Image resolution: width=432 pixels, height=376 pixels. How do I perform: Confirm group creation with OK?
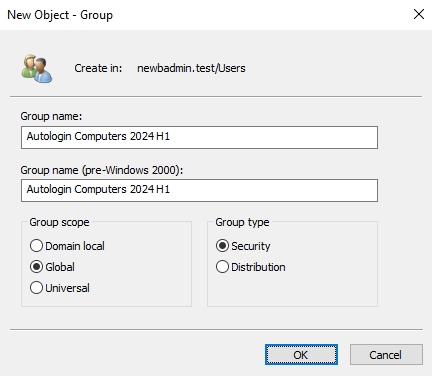301,355
